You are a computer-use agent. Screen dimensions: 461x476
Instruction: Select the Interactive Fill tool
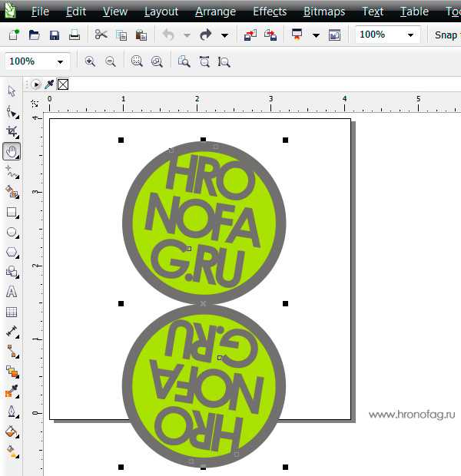[x=12, y=451]
